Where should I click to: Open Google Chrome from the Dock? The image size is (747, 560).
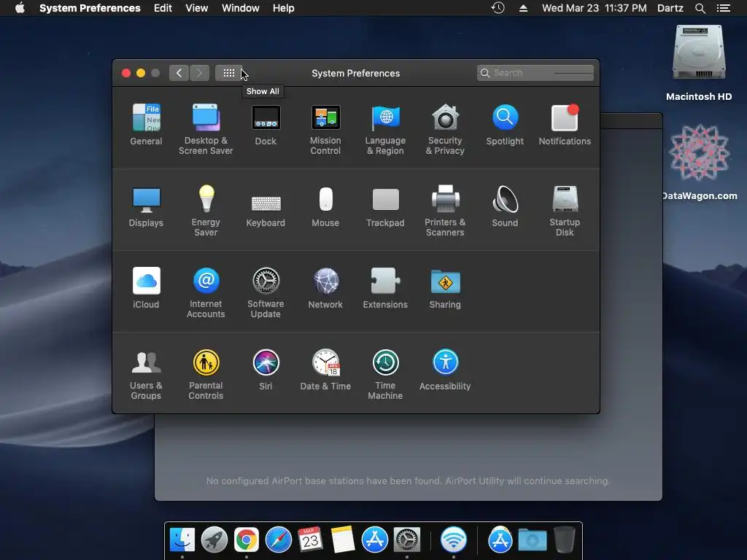(247, 540)
